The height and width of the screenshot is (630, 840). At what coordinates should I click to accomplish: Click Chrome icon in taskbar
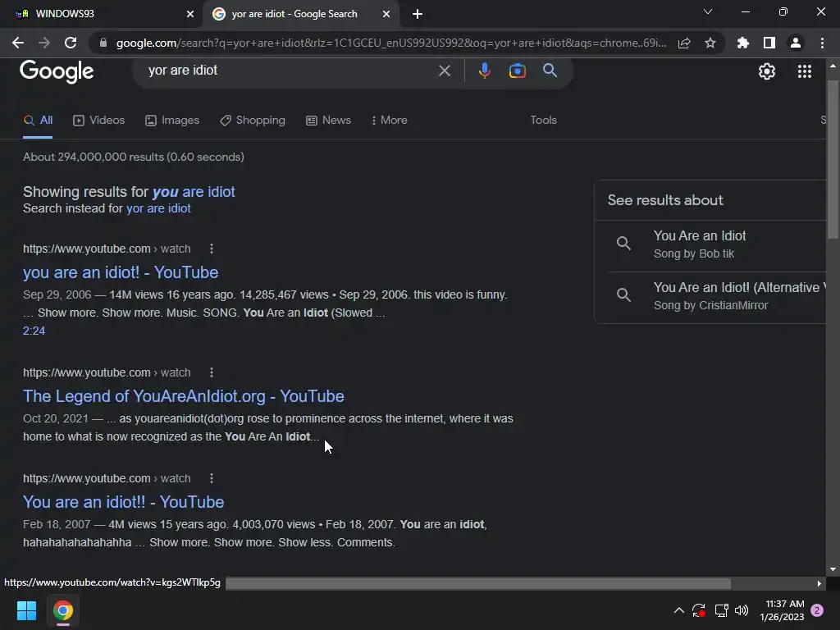tap(63, 610)
